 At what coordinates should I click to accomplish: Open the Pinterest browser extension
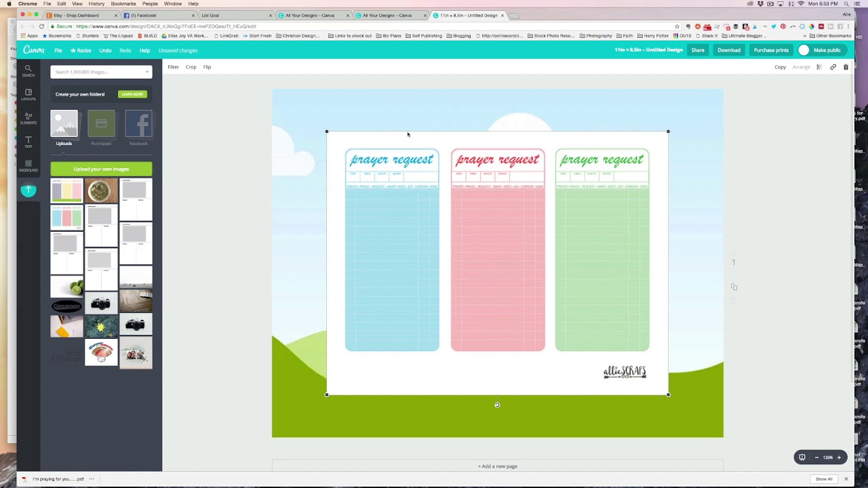(x=783, y=26)
